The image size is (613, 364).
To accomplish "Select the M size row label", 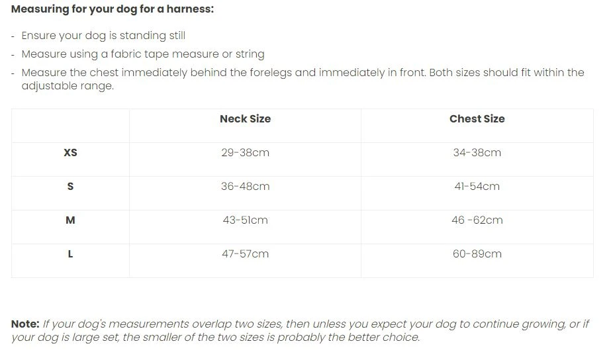I will [70, 220].
